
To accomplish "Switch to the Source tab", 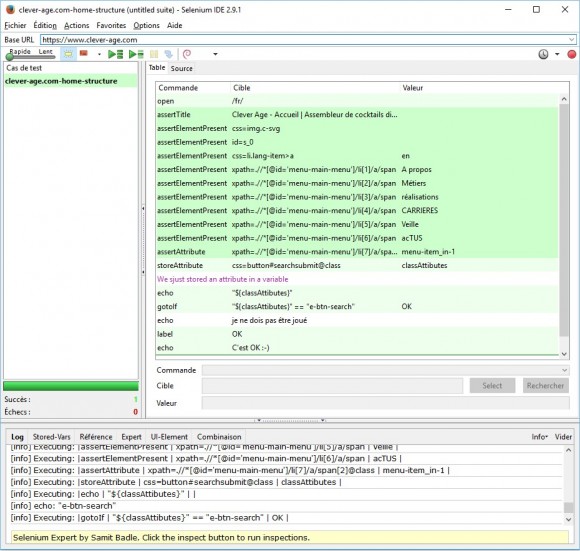I will (x=182, y=68).
